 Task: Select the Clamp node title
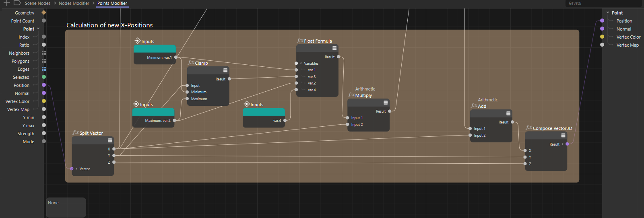tap(201, 63)
